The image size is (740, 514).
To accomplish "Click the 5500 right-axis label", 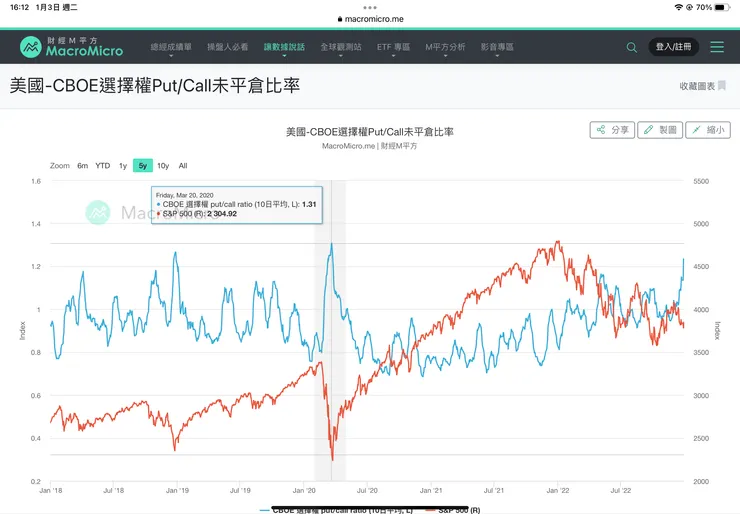I will coord(701,181).
